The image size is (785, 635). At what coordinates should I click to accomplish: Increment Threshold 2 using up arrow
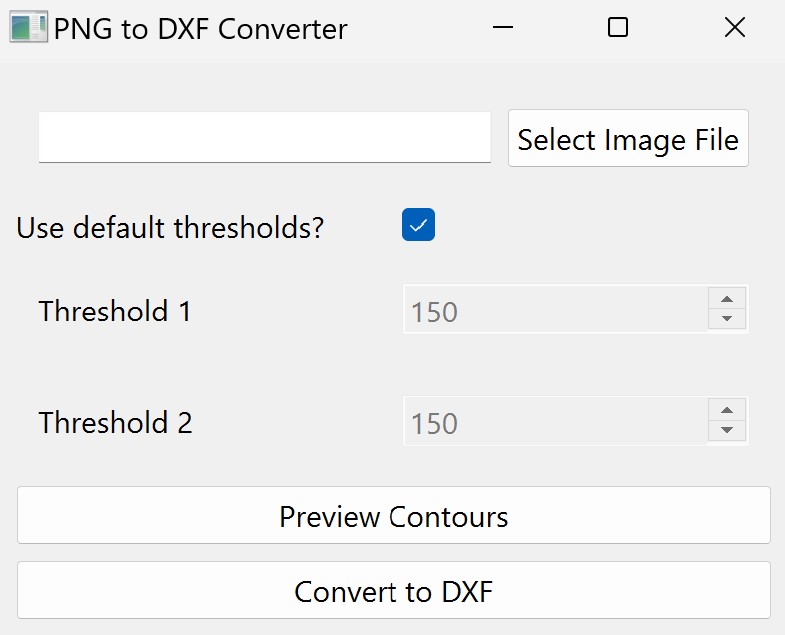point(727,411)
